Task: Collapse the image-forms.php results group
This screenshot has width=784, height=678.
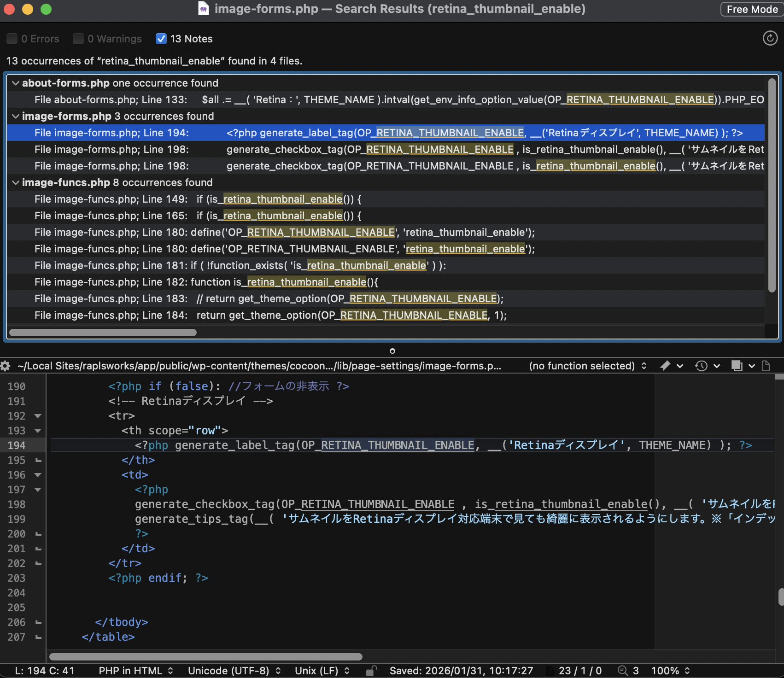Action: (16, 116)
